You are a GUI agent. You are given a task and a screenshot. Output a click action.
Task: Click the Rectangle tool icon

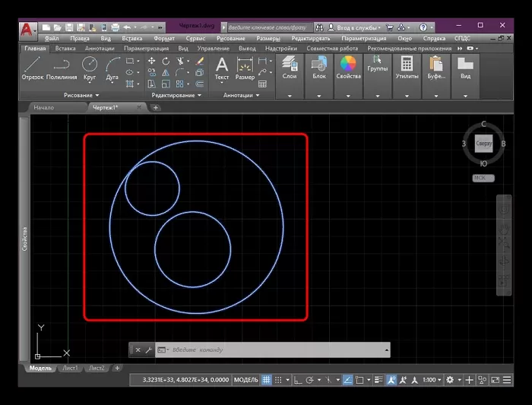point(130,61)
